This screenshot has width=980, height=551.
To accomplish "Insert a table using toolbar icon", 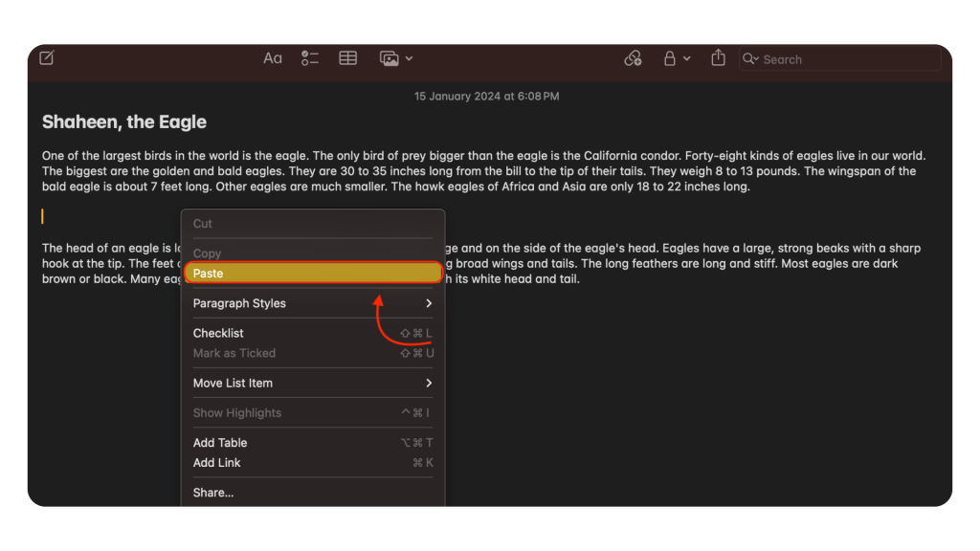I will (348, 58).
